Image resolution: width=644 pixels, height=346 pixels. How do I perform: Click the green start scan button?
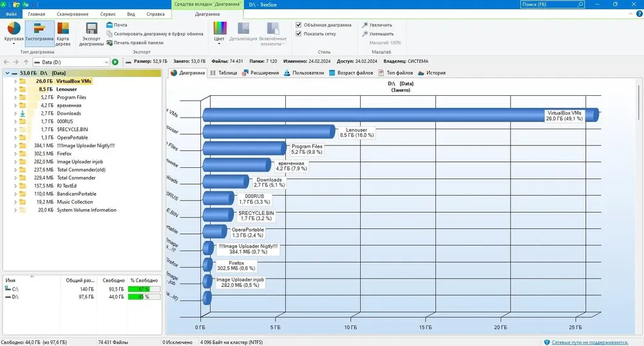(x=115, y=62)
